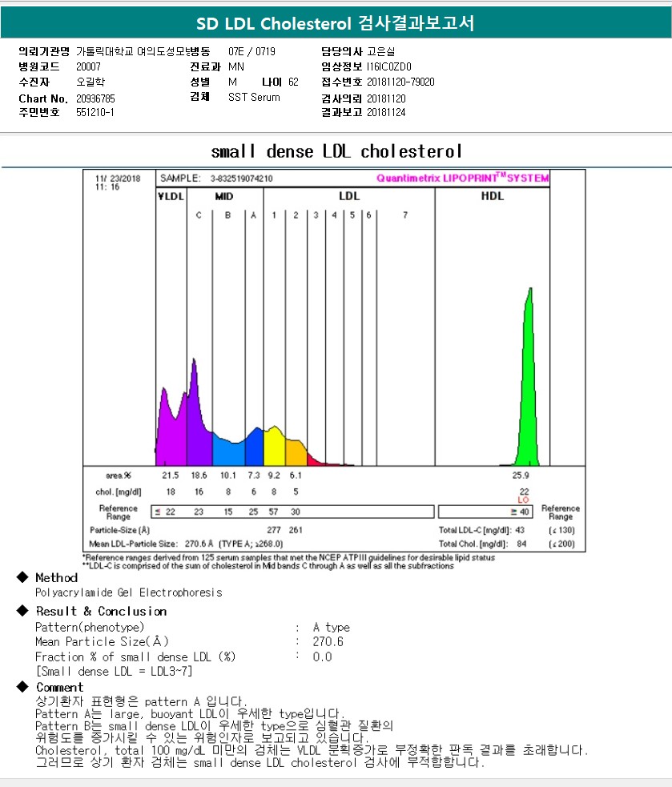This screenshot has height=787, width=672.
Task: Select the pattern result A type
Action: click(331, 628)
